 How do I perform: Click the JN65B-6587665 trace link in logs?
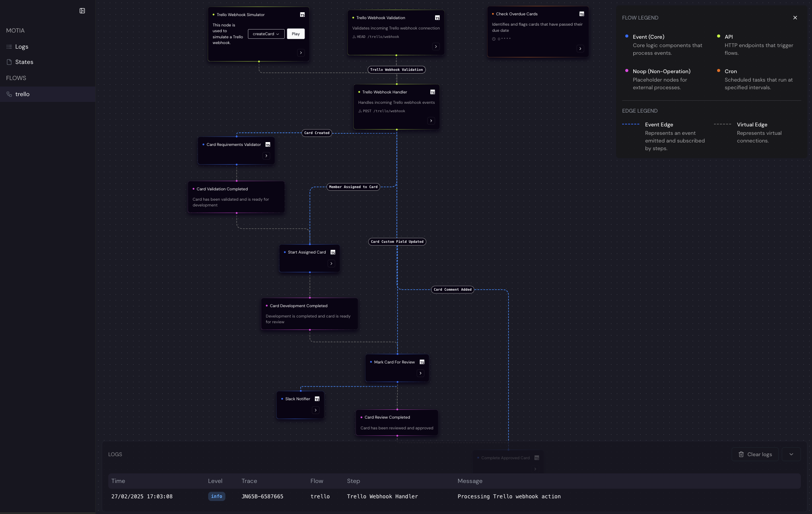pyautogui.click(x=262, y=496)
